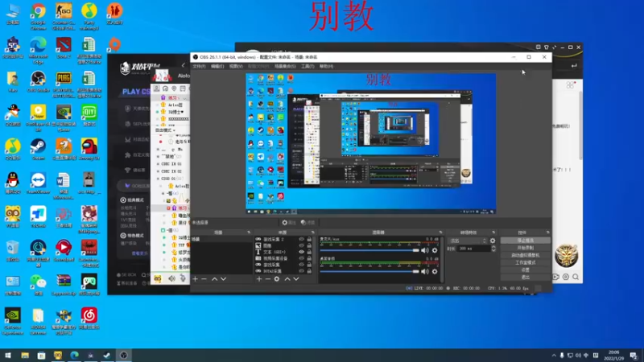Image resolution: width=644 pixels, height=362 pixels.
Task: Open 工具(T) menu in OBS
Action: coord(308,67)
